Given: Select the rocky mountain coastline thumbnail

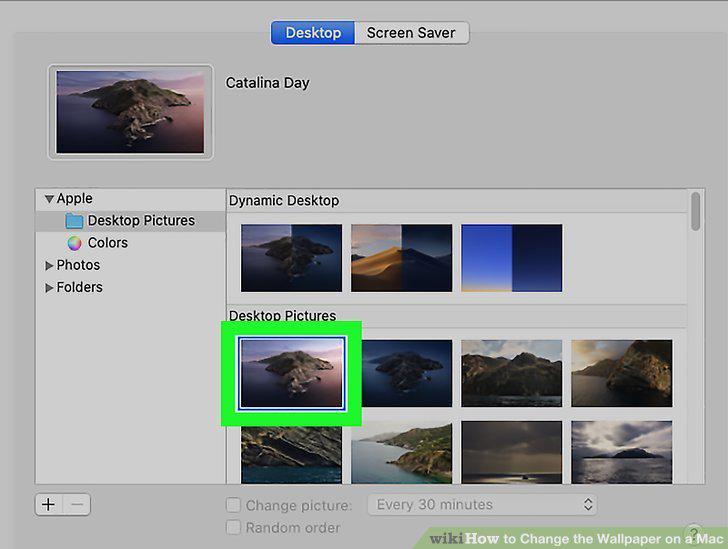Looking at the screenshot, I should [512, 373].
